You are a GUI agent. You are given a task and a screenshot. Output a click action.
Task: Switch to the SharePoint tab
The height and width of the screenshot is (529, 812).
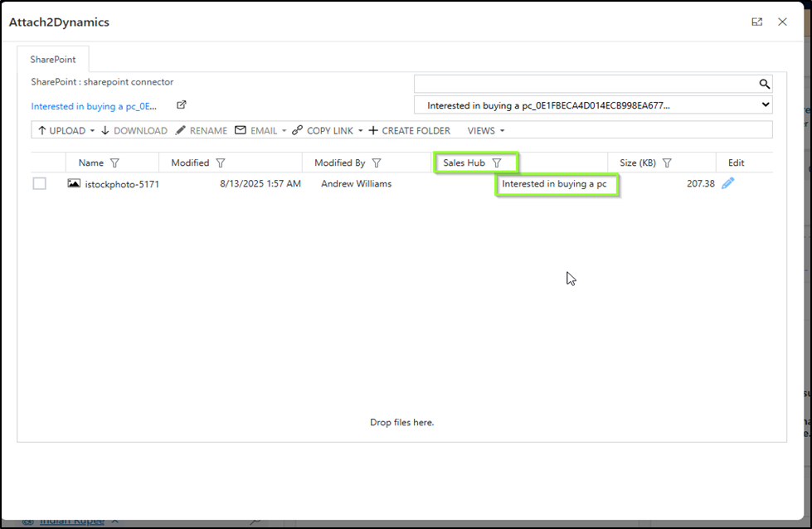coord(53,60)
